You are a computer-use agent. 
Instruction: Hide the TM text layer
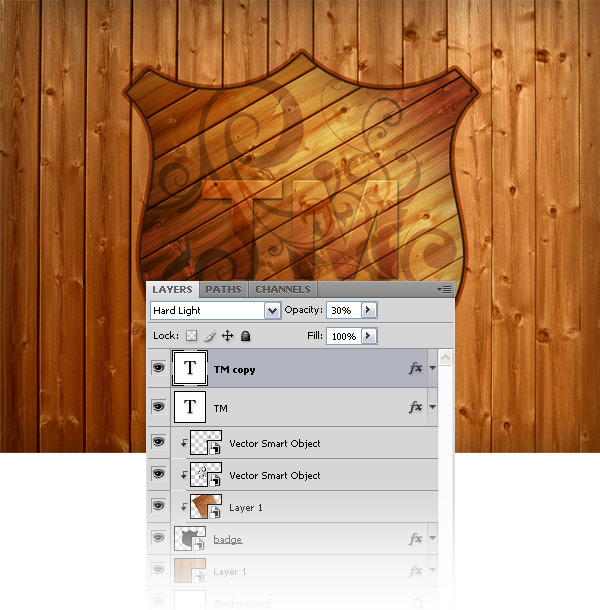coord(158,407)
